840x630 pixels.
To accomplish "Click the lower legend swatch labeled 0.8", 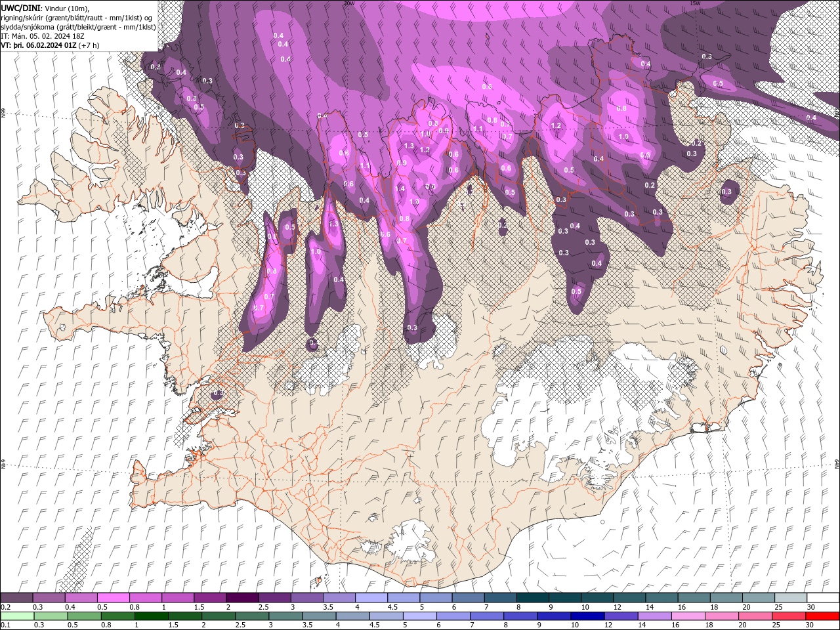I will (118, 616).
